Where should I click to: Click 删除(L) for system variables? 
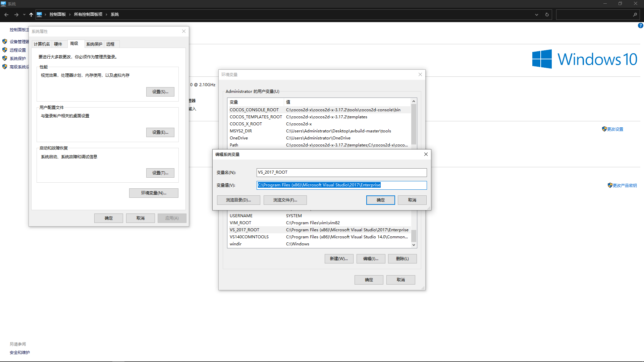pyautogui.click(x=402, y=258)
